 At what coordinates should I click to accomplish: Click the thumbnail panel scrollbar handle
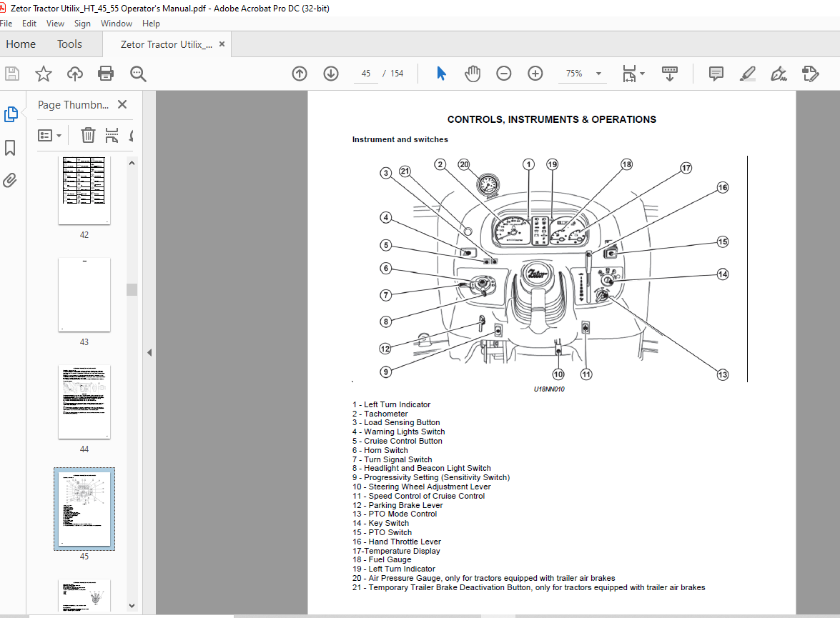(132, 289)
